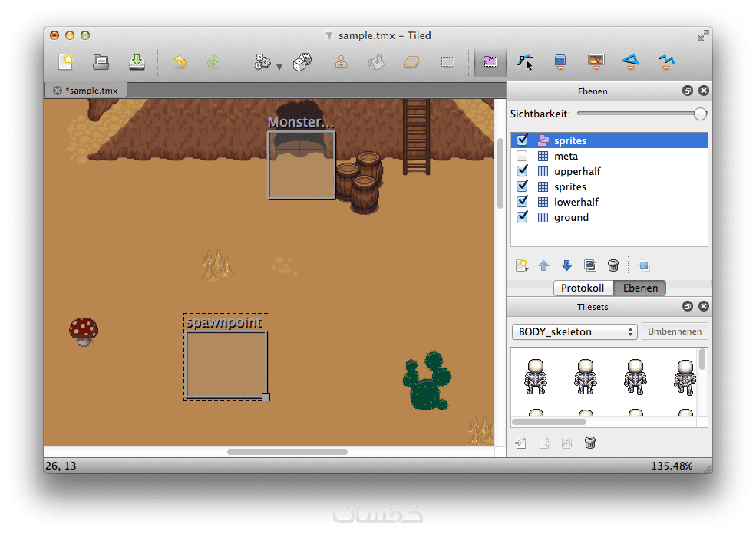
Task: Open the new layer menu button
Action: click(522, 265)
